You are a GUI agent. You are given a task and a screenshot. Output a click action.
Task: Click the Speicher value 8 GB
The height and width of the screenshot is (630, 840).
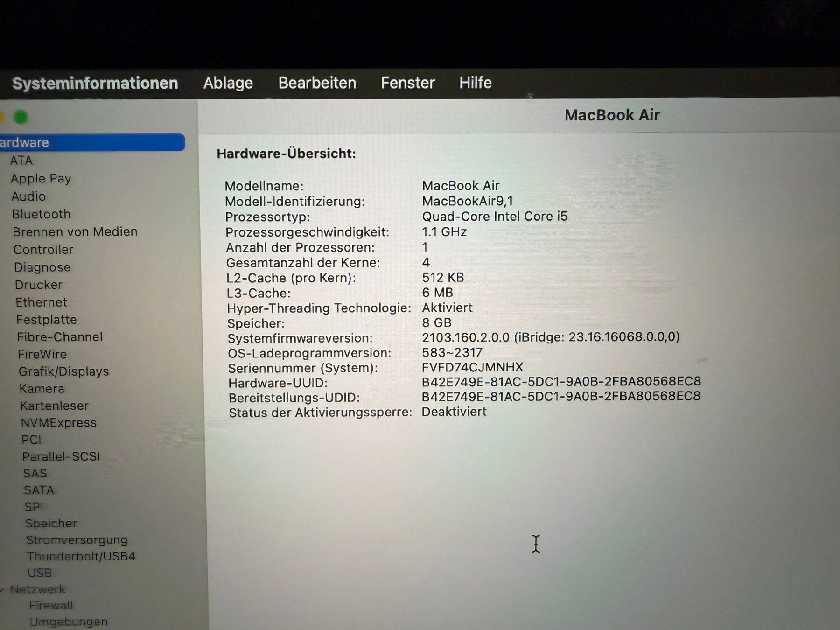click(x=437, y=322)
